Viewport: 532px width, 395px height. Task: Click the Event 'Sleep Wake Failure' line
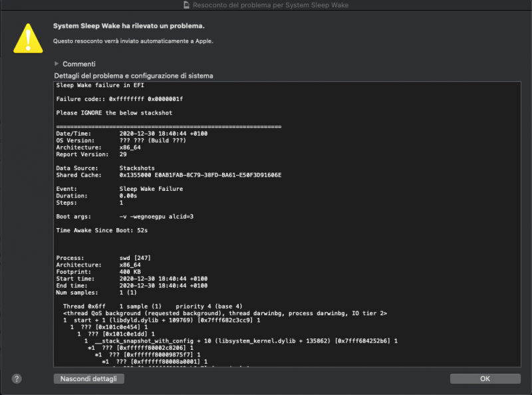point(120,189)
